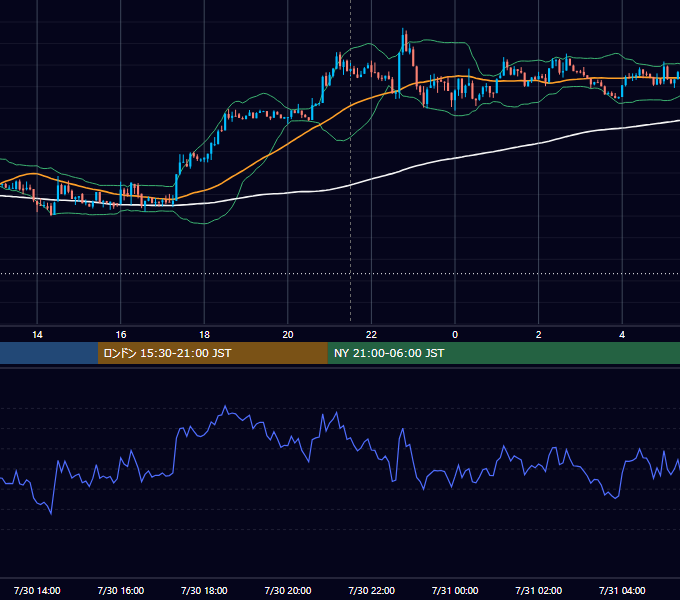Click the 20 hour label on time axis
This screenshot has height=600, width=680.
pyautogui.click(x=288, y=335)
